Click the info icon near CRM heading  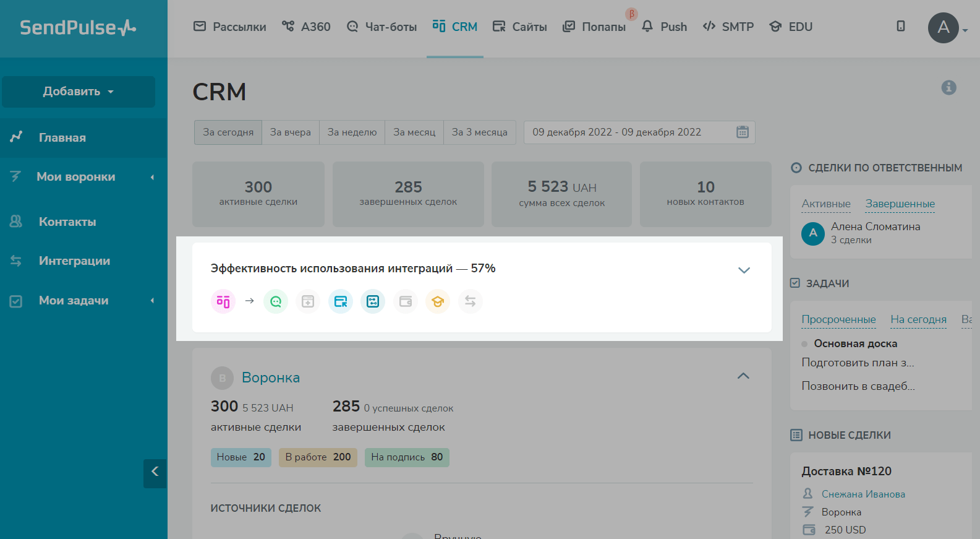pyautogui.click(x=948, y=88)
